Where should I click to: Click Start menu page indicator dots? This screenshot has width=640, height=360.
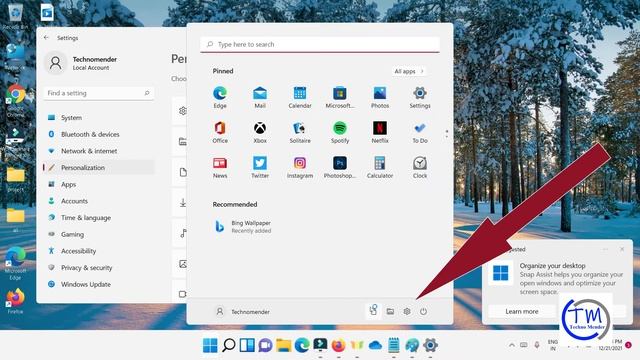click(447, 133)
